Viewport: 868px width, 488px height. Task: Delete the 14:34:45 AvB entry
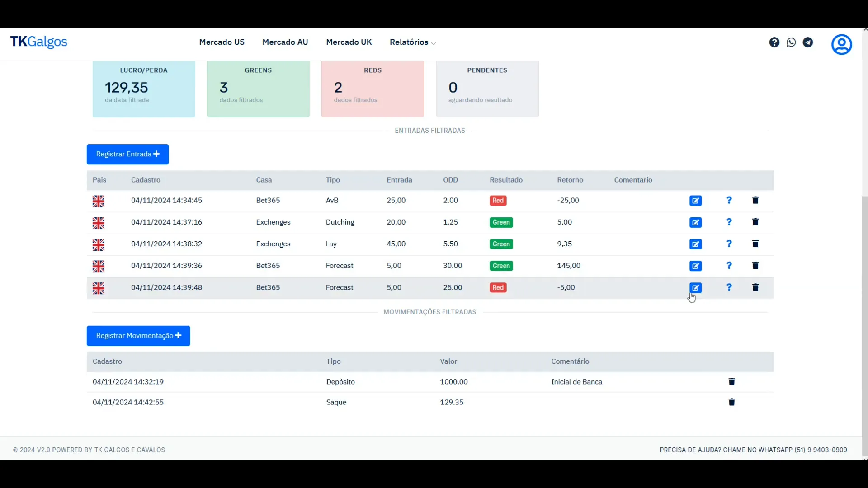tap(755, 200)
